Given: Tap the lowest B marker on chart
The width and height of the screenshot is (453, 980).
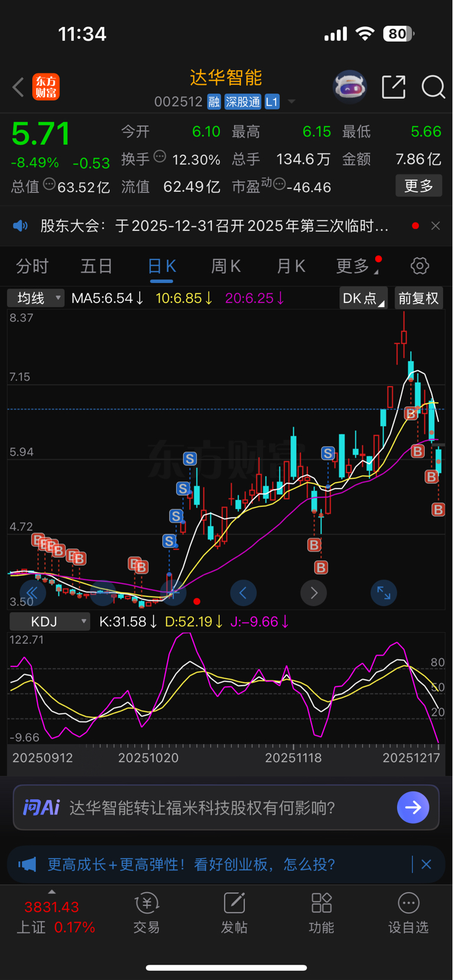Looking at the screenshot, I should pyautogui.click(x=321, y=567).
